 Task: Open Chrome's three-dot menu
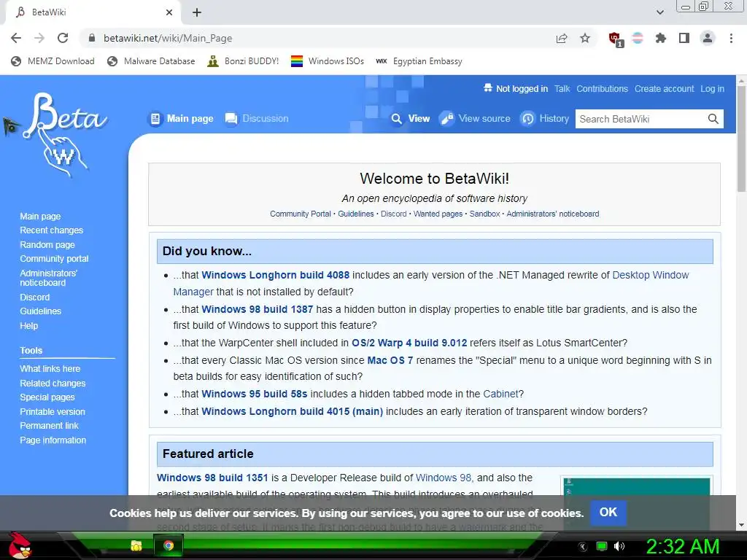pyautogui.click(x=731, y=38)
